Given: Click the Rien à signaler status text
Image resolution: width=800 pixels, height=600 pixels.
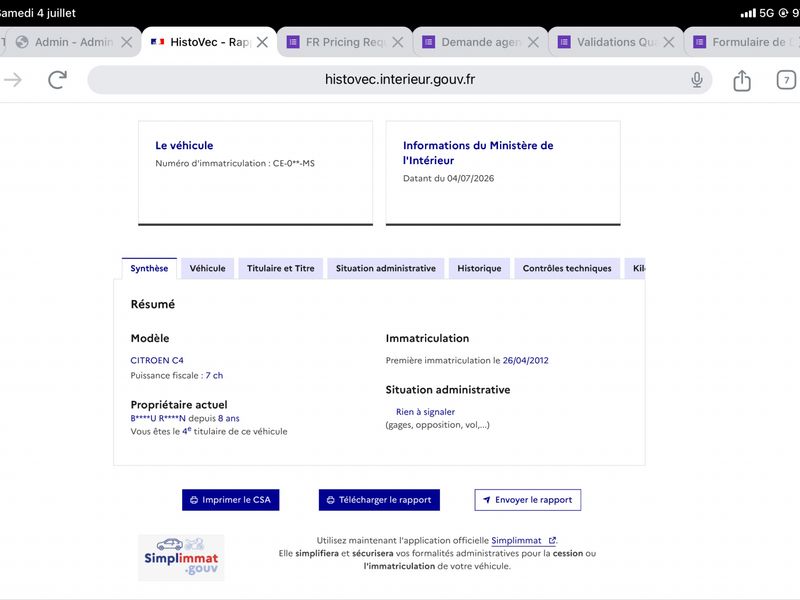Looking at the screenshot, I should click(425, 412).
